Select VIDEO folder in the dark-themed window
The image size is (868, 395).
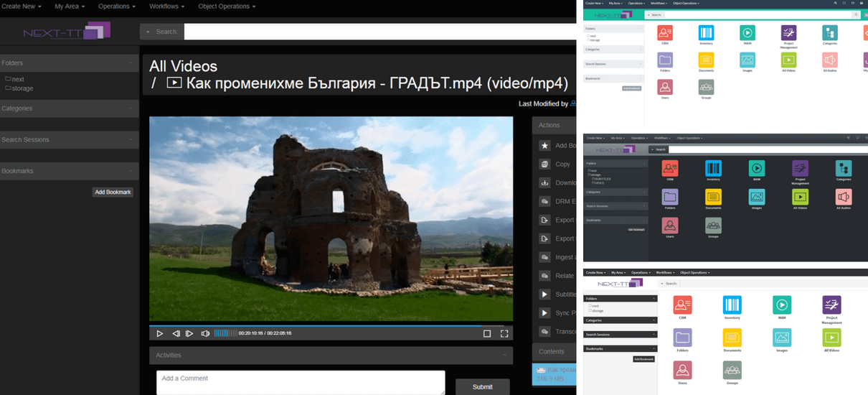tap(598, 183)
